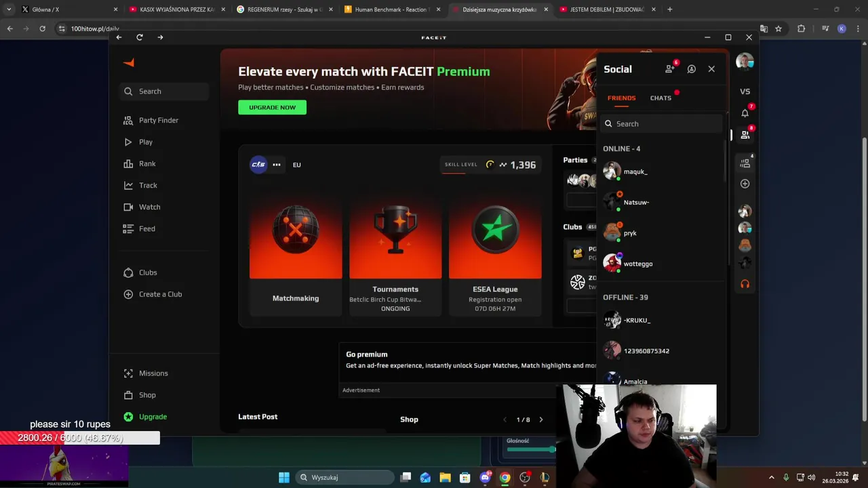Click the FACEIT app back arrow
This screenshot has width=868, height=488.
coord(119,37)
